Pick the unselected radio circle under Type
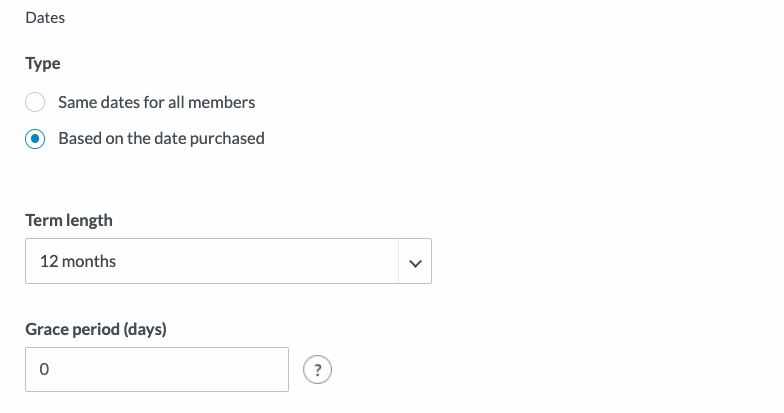The width and height of the screenshot is (784, 413). click(x=35, y=102)
